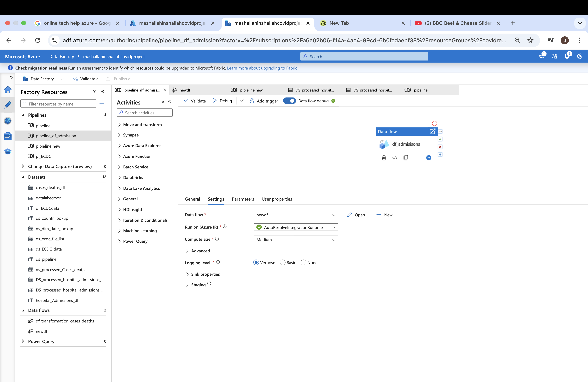The height and width of the screenshot is (382, 588).
Task: Select the Basic logging level
Action: click(x=283, y=262)
